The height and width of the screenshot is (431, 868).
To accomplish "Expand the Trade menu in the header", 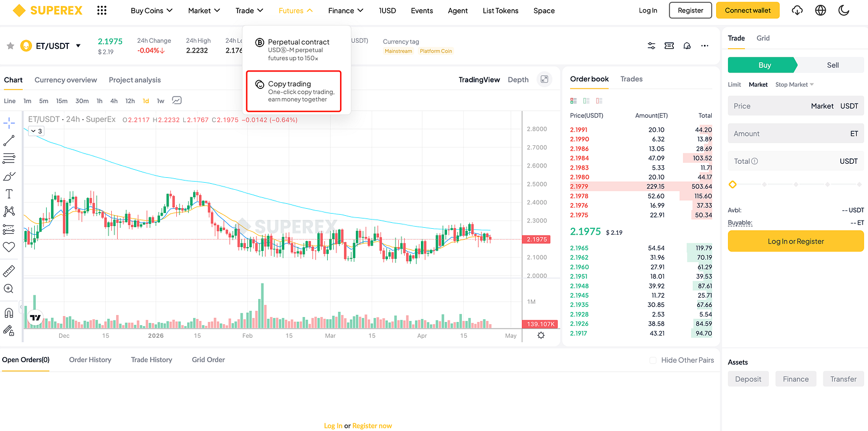I will click(x=249, y=10).
